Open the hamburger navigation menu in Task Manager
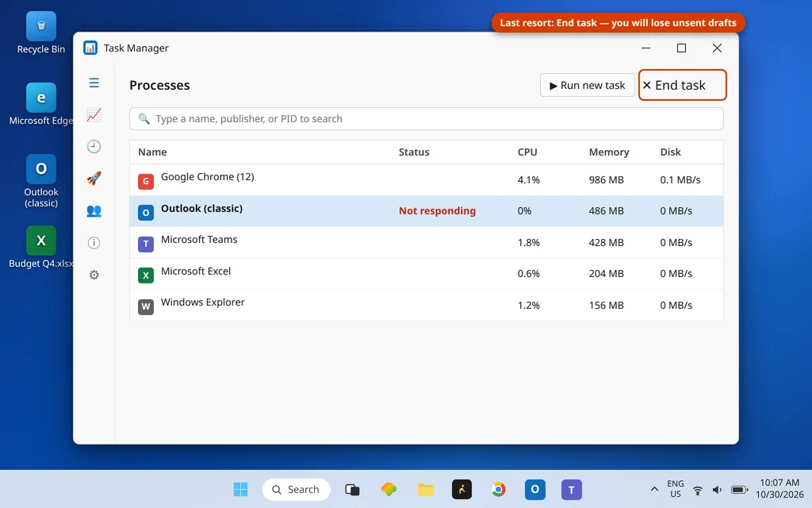Viewport: 812px width, 508px height. click(94, 83)
